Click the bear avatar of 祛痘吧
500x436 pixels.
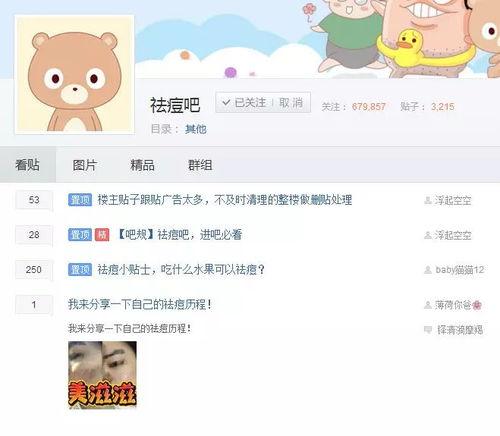coord(75,74)
